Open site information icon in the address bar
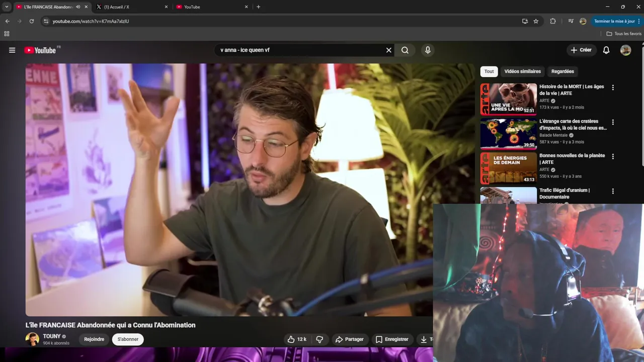The height and width of the screenshot is (362, 644). point(46,21)
